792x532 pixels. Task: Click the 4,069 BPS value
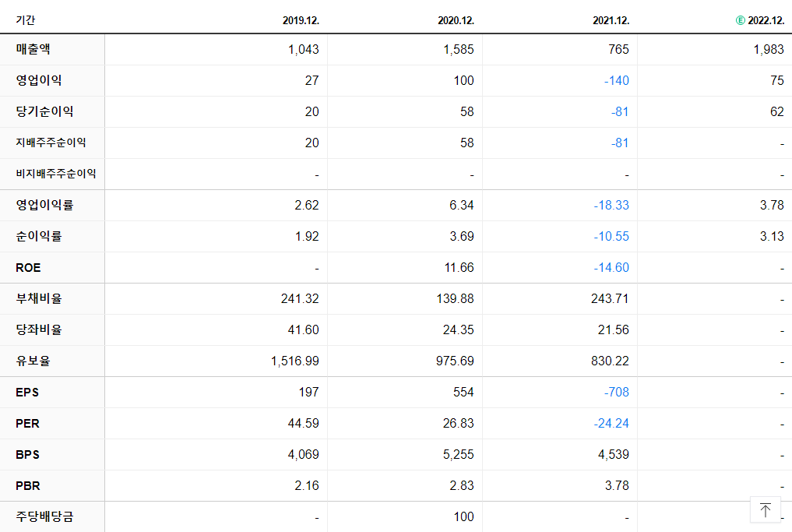[x=303, y=455]
